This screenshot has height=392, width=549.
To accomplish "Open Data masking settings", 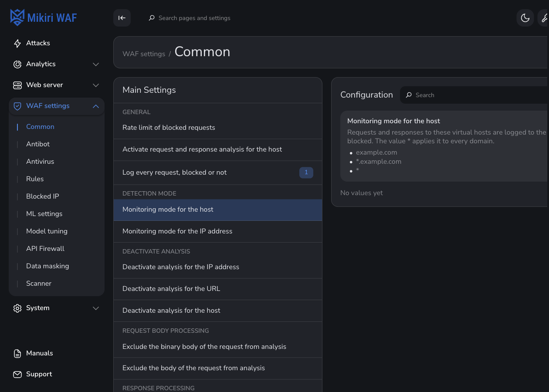I will tap(47, 266).
